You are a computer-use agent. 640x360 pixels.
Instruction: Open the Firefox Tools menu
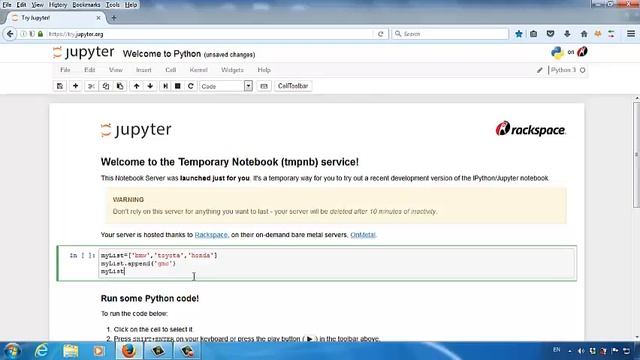point(113,5)
